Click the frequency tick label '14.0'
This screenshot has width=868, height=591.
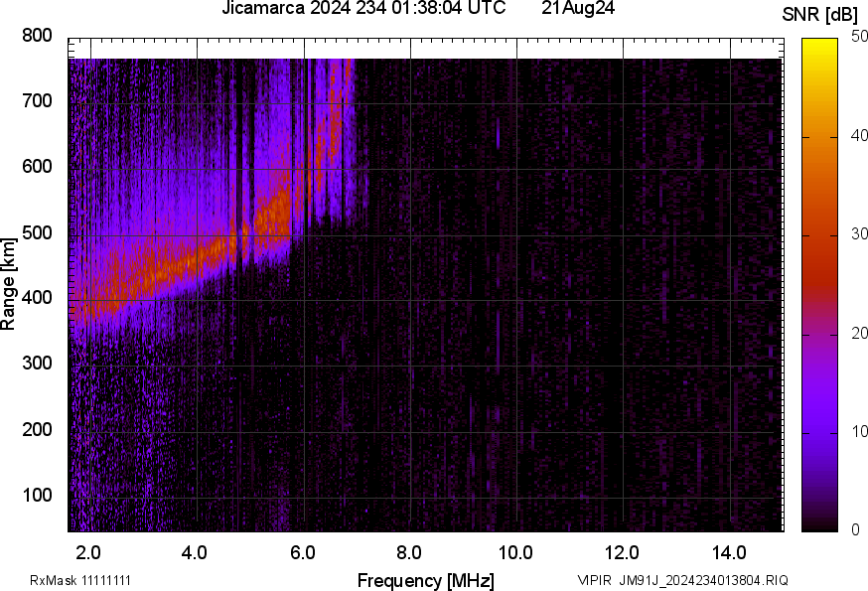pos(729,553)
